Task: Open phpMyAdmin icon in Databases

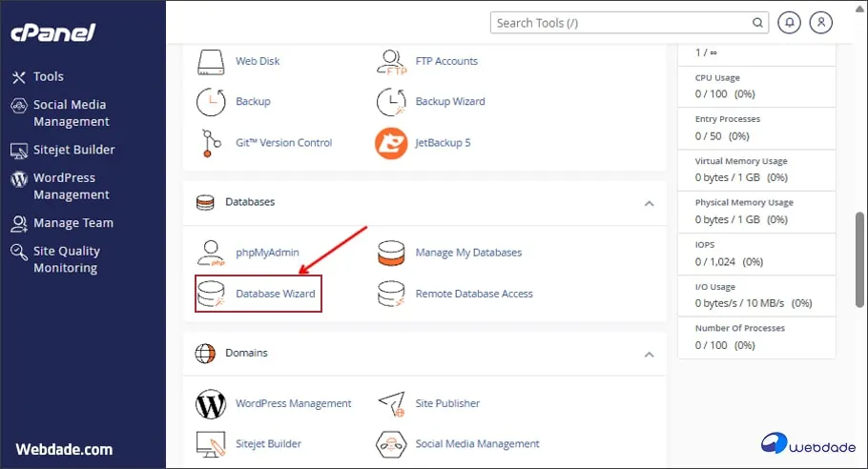Action: point(211,253)
